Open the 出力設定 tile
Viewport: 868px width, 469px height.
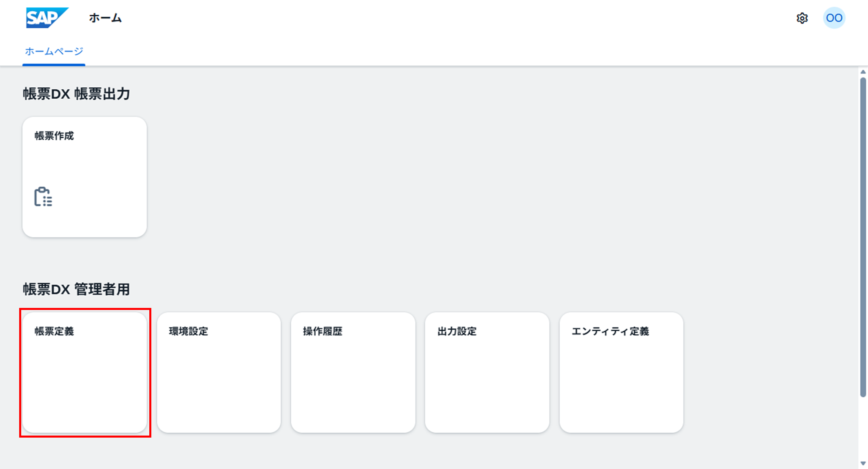tap(487, 372)
